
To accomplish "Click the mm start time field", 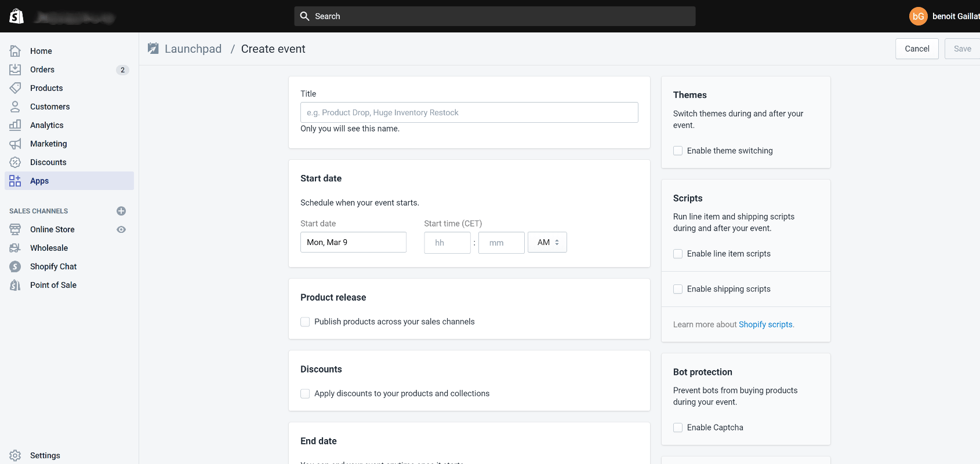I will (x=502, y=243).
